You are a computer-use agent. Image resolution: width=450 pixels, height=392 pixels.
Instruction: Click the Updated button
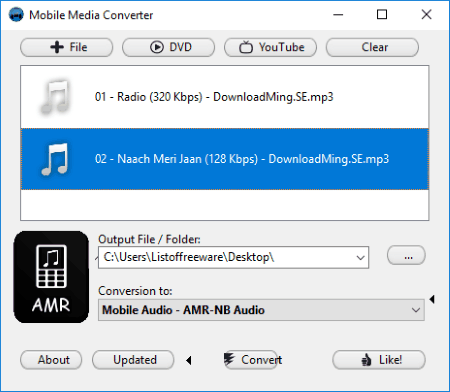(133, 360)
